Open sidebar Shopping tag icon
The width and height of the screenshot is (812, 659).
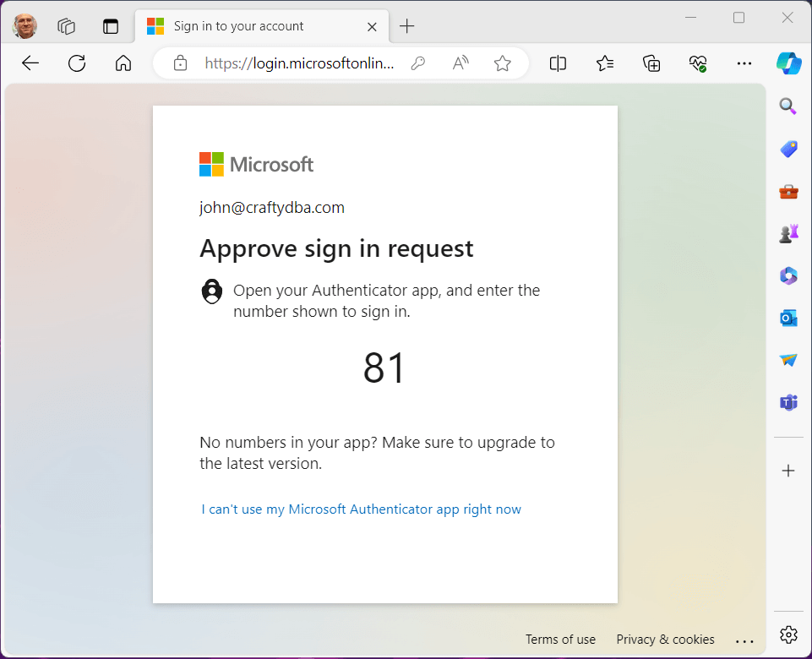click(x=788, y=149)
